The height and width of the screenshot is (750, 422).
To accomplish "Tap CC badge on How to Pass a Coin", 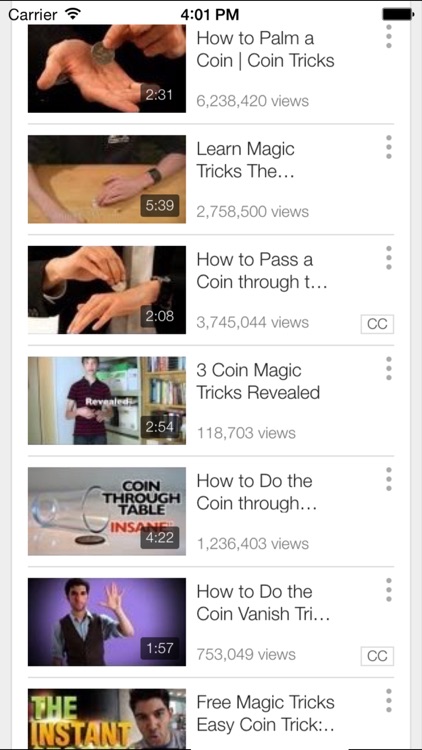I will (x=377, y=324).
